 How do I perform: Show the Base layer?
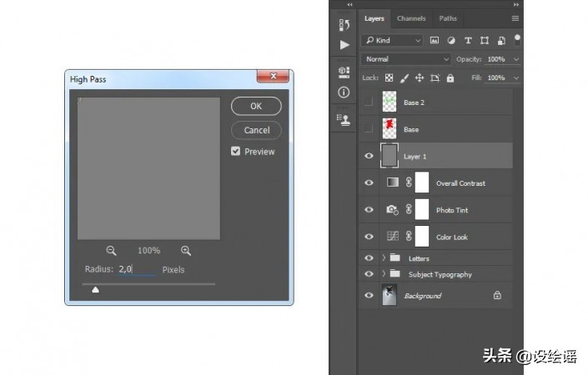coord(369,128)
